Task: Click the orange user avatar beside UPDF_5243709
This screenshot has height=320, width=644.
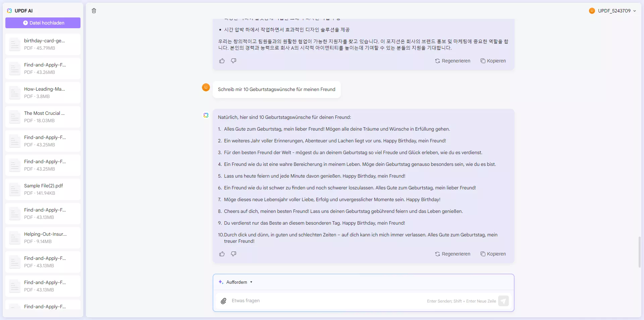Action: coord(592,11)
